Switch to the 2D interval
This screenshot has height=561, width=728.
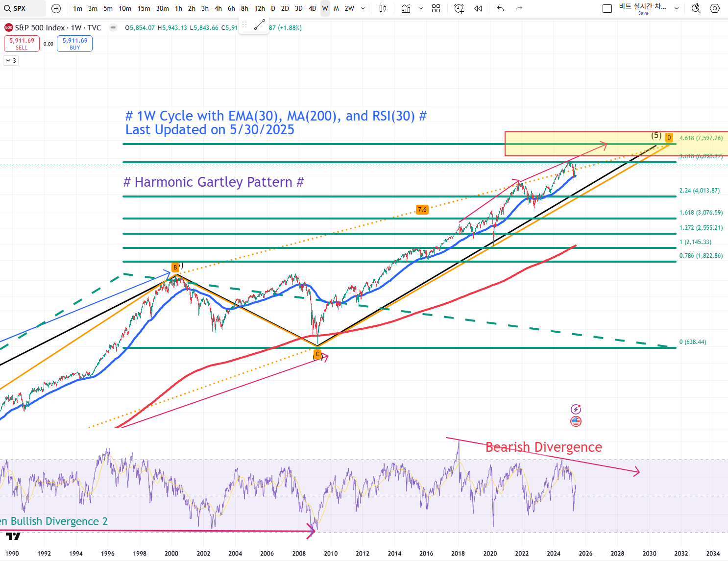pos(285,8)
